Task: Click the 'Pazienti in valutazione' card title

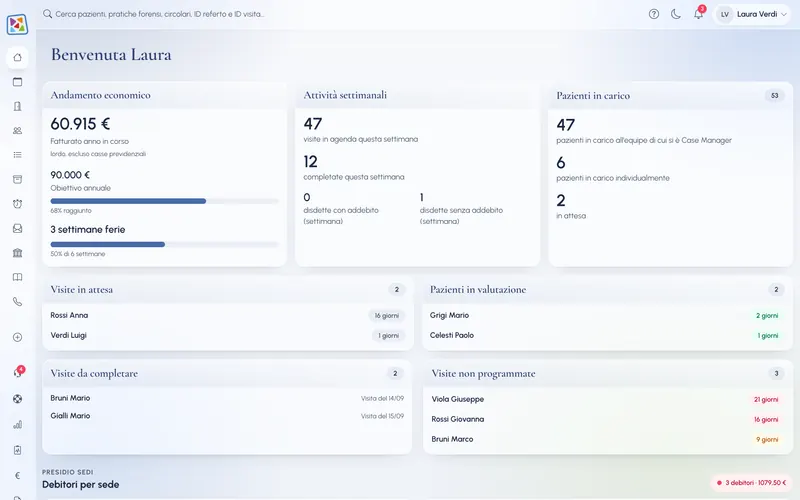Action: pos(478,289)
